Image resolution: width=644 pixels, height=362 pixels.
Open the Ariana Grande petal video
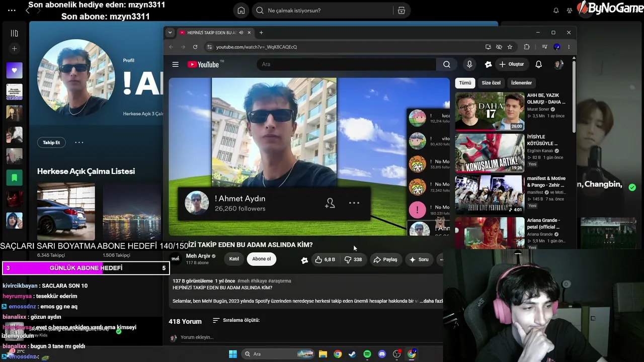point(490,232)
